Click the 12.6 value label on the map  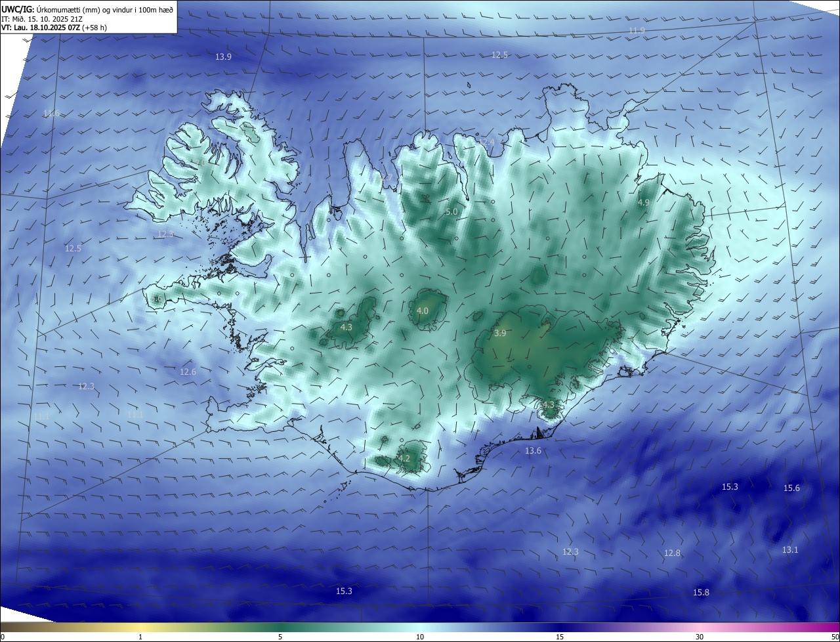[x=188, y=372]
